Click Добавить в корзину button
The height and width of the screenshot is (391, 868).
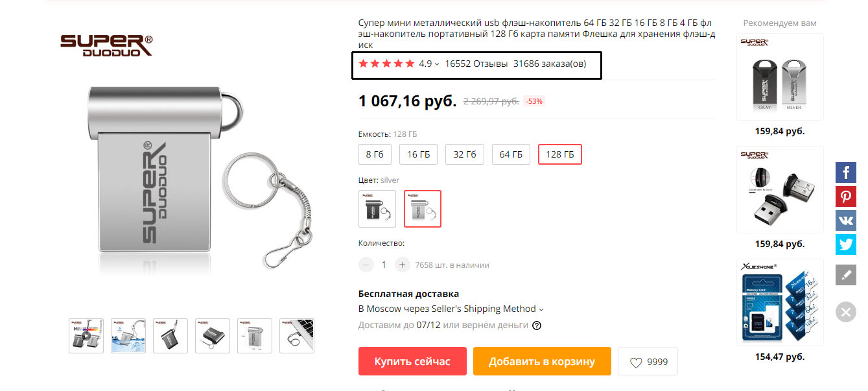542,361
